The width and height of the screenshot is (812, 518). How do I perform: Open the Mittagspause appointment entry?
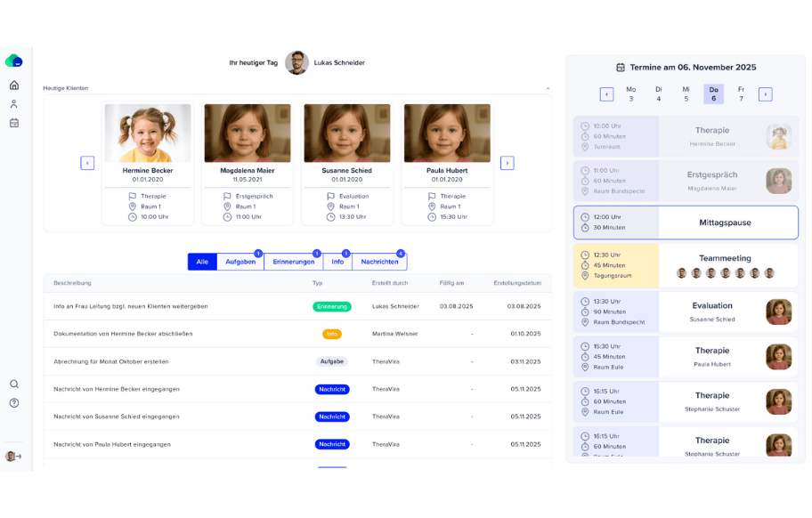(686, 223)
